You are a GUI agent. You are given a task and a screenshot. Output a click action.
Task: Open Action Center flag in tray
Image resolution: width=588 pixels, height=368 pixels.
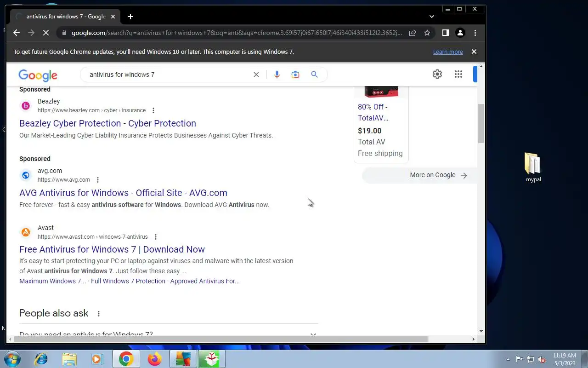click(519, 359)
